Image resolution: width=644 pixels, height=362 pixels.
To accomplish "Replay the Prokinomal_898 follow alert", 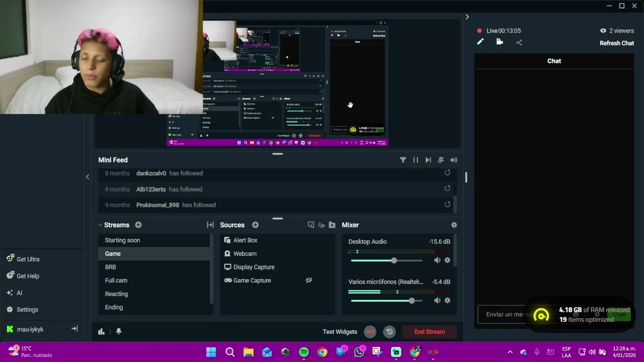I will (447, 205).
